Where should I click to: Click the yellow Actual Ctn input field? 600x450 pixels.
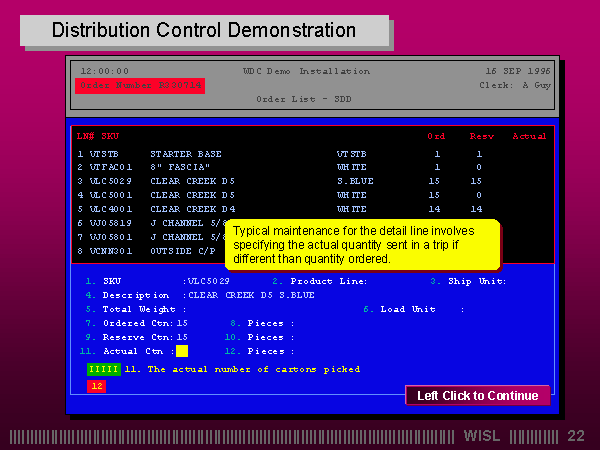(x=182, y=351)
